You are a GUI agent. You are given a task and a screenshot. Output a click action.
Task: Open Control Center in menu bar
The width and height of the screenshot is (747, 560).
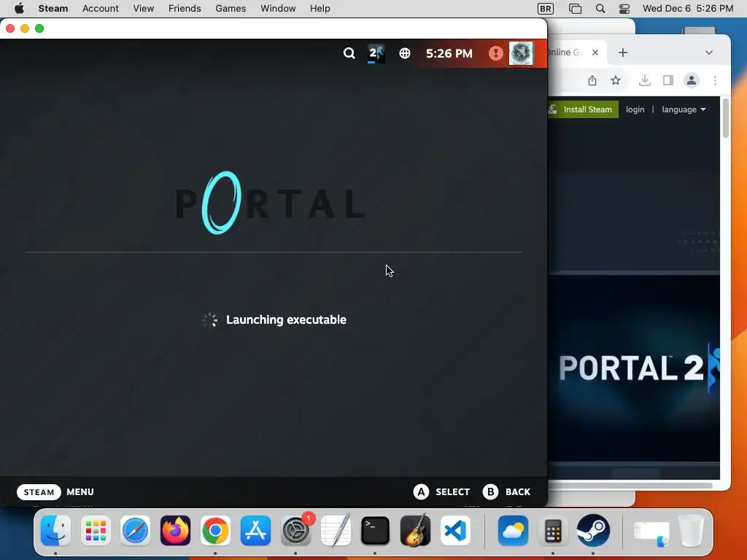624,9
